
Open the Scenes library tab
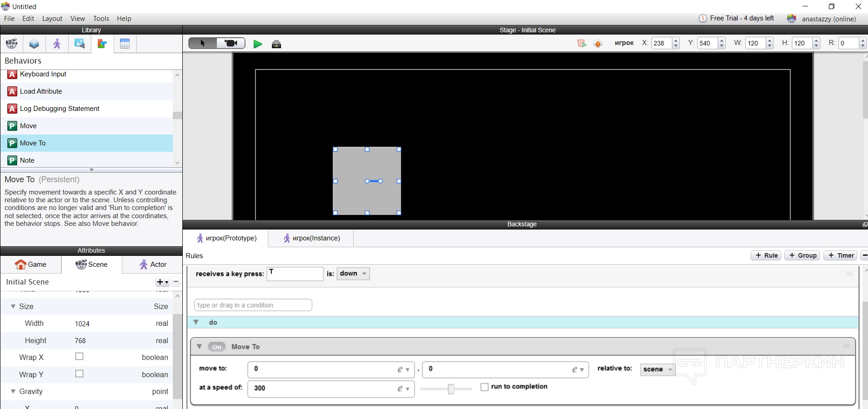[12, 44]
